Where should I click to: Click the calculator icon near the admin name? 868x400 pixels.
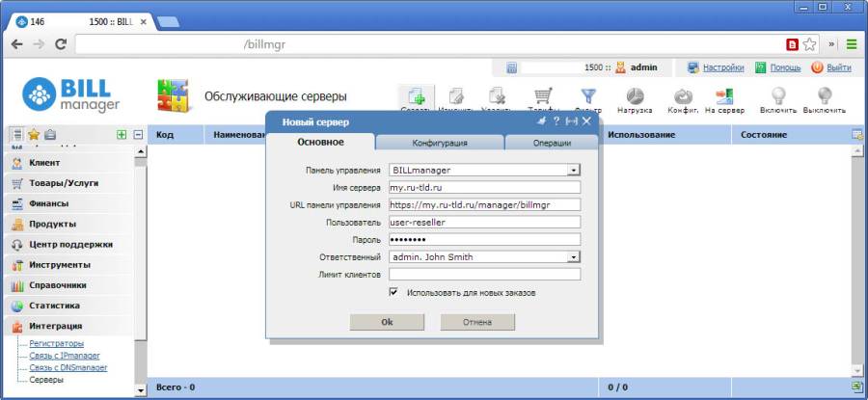click(511, 67)
